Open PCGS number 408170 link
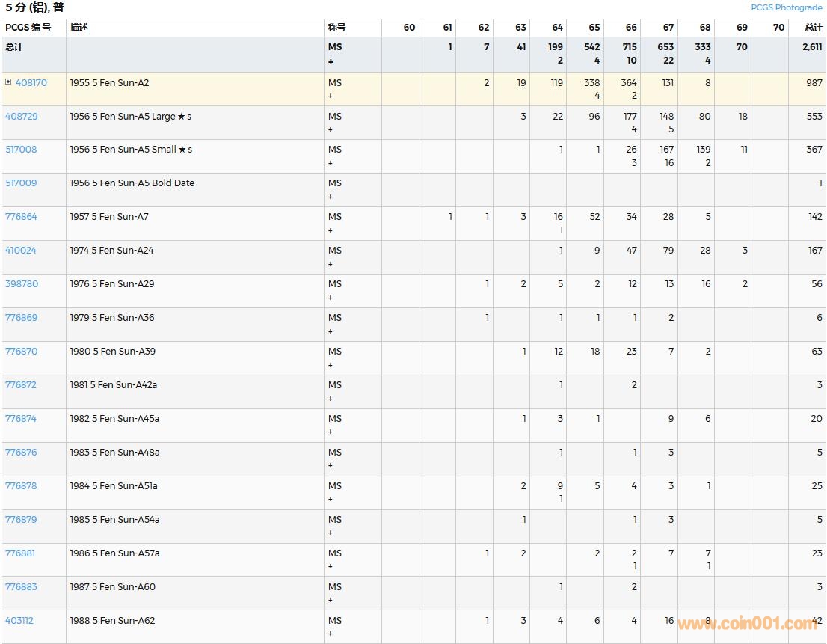This screenshot has width=827, height=644. tap(31, 83)
